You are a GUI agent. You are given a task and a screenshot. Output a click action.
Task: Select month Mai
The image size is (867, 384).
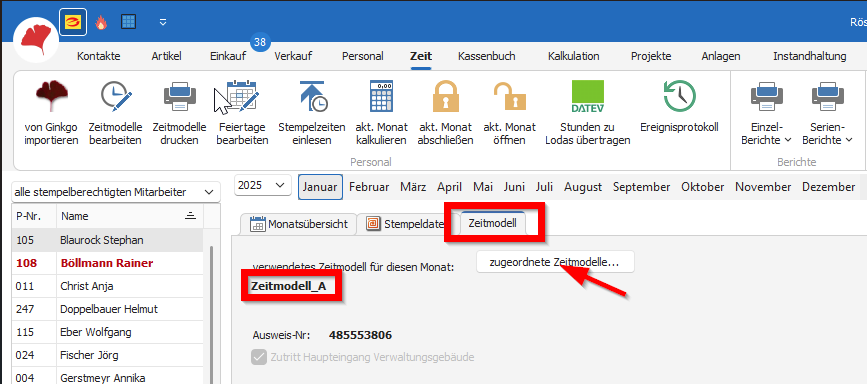coord(483,186)
